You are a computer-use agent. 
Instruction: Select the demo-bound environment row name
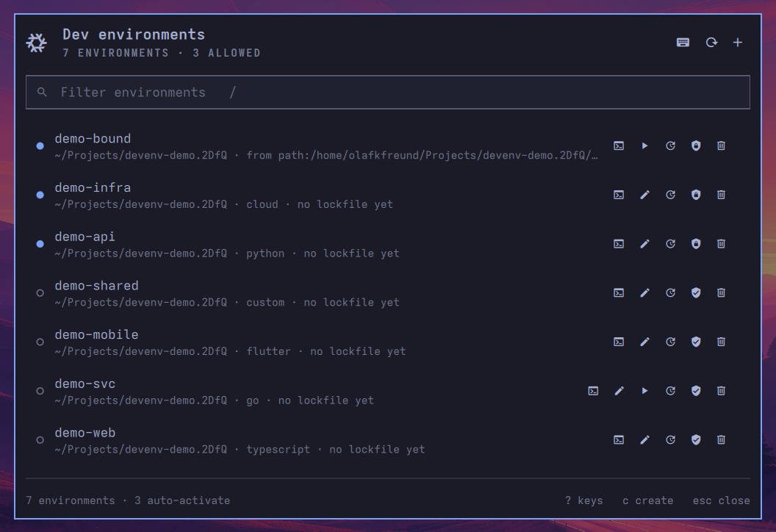click(93, 139)
